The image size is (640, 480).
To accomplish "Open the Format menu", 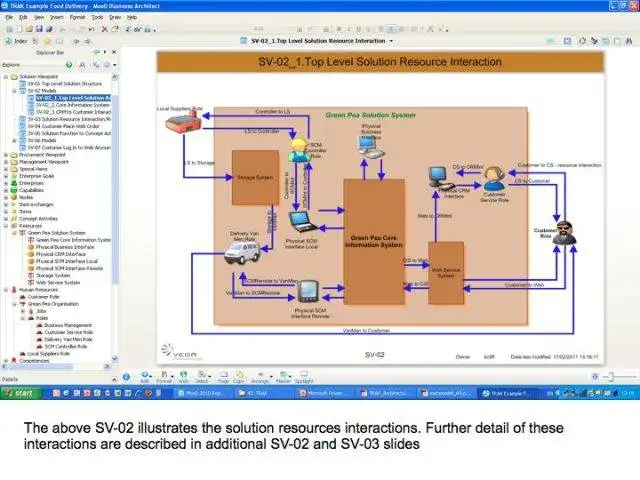I will coord(77,18).
